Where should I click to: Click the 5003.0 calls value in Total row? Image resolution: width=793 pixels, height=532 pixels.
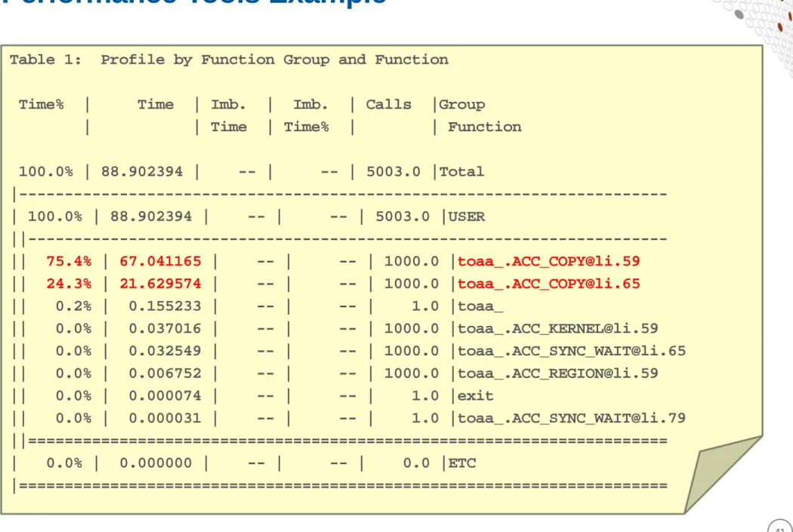pyautogui.click(x=393, y=172)
